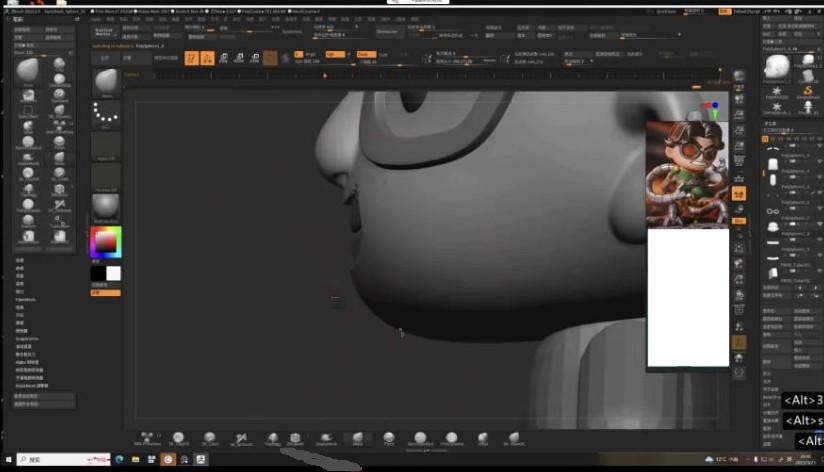Image resolution: width=824 pixels, height=472 pixels.
Task: Click the Windows taskbar search box
Action: (55, 460)
